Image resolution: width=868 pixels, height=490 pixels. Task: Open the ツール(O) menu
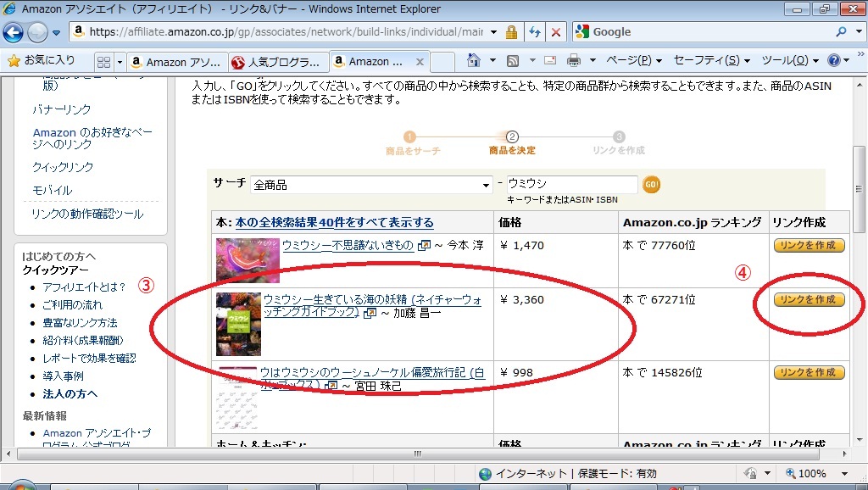pos(790,60)
